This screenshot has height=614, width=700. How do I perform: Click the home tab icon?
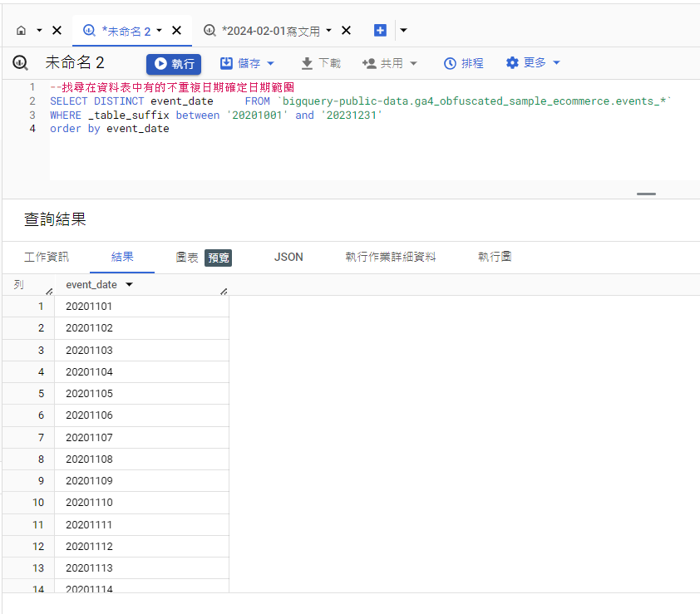pyautogui.click(x=21, y=31)
